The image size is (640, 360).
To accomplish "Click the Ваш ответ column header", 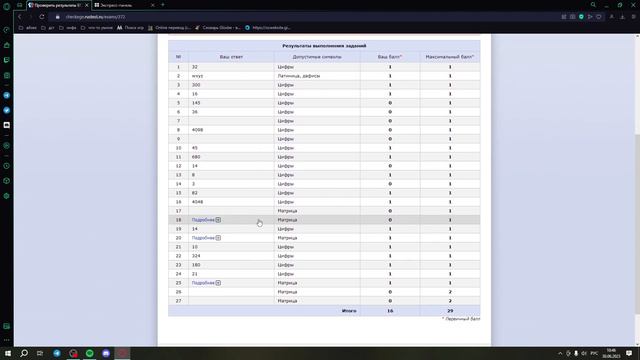I will tap(231, 57).
